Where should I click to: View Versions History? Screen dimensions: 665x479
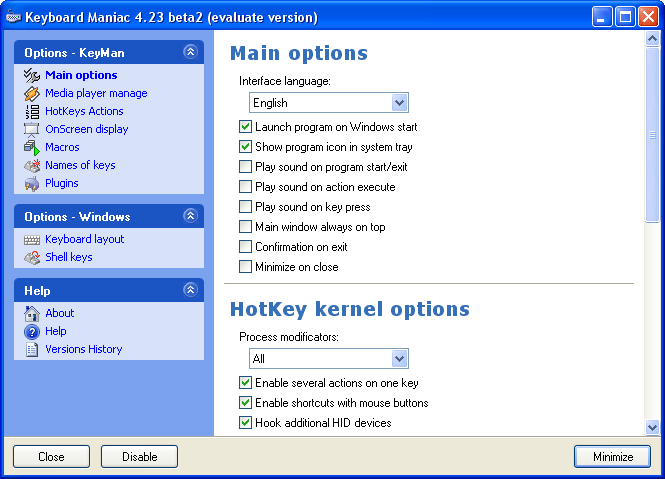(x=84, y=349)
